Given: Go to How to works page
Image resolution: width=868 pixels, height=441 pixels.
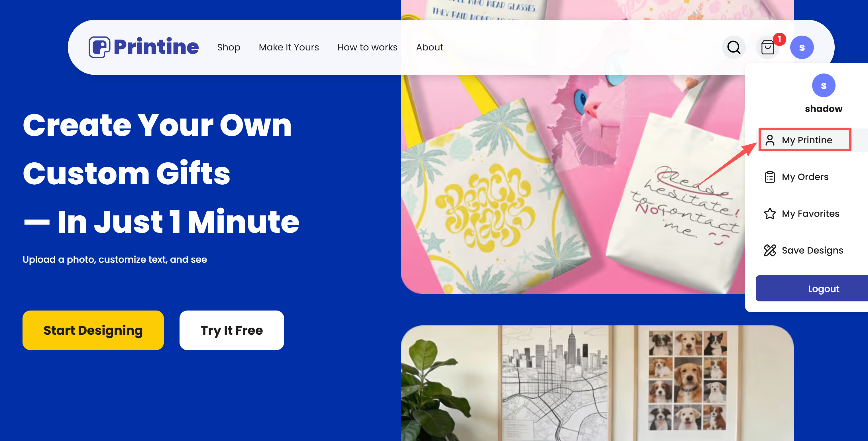Looking at the screenshot, I should 367,47.
